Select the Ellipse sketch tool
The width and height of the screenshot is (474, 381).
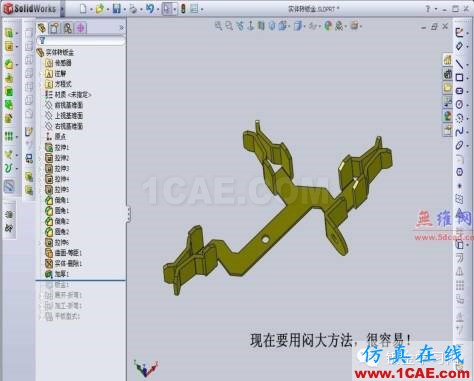[x=459, y=145]
